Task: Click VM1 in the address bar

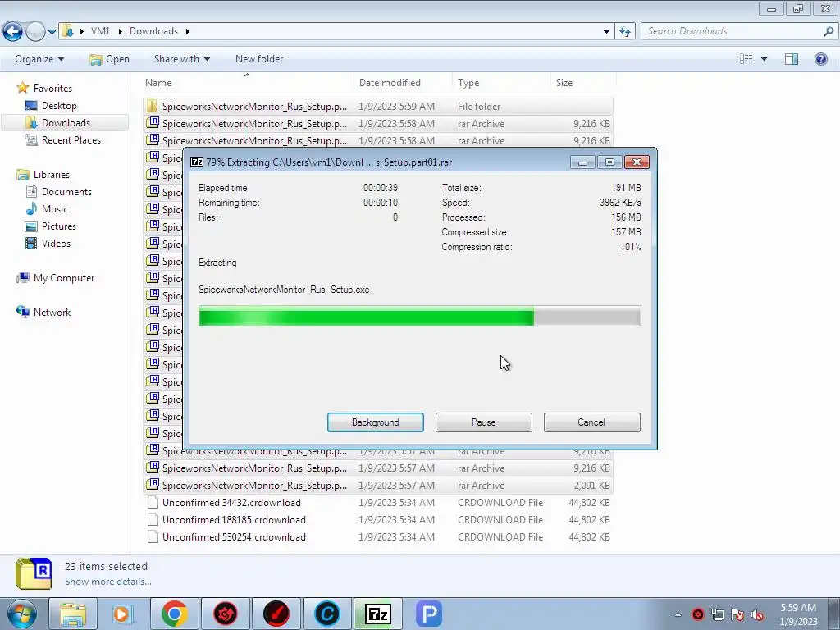Action: [100, 31]
